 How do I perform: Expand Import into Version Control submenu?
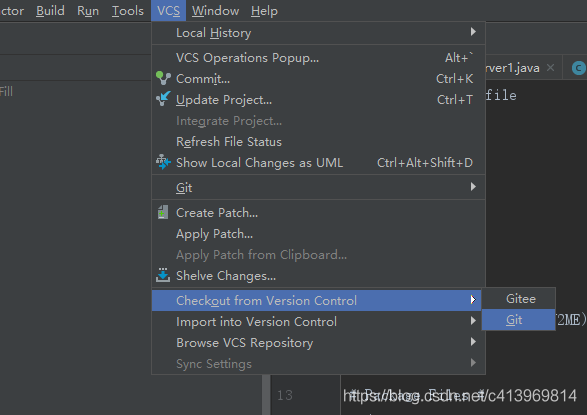click(473, 321)
